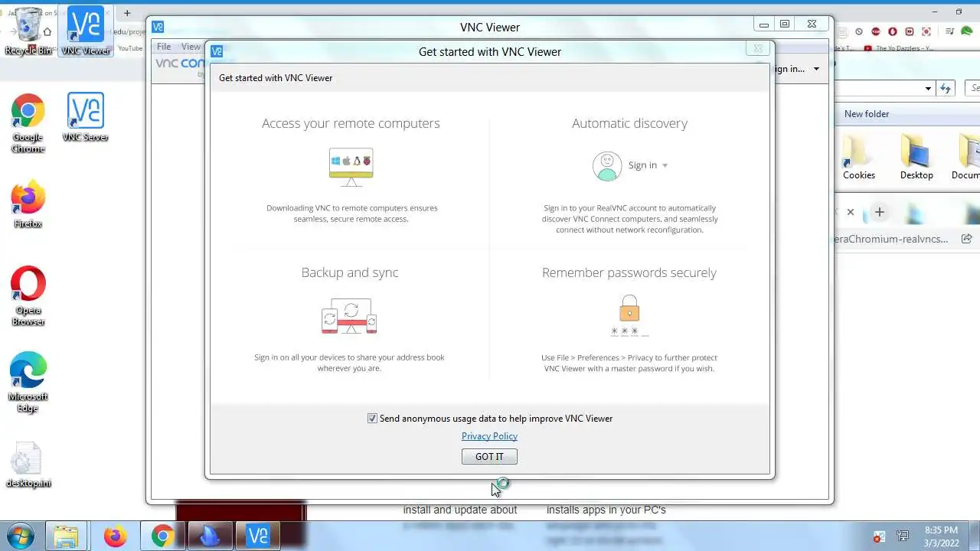Select the VNC Server desktop shortcut
The height and width of the screenshot is (551, 980).
pyautogui.click(x=86, y=118)
